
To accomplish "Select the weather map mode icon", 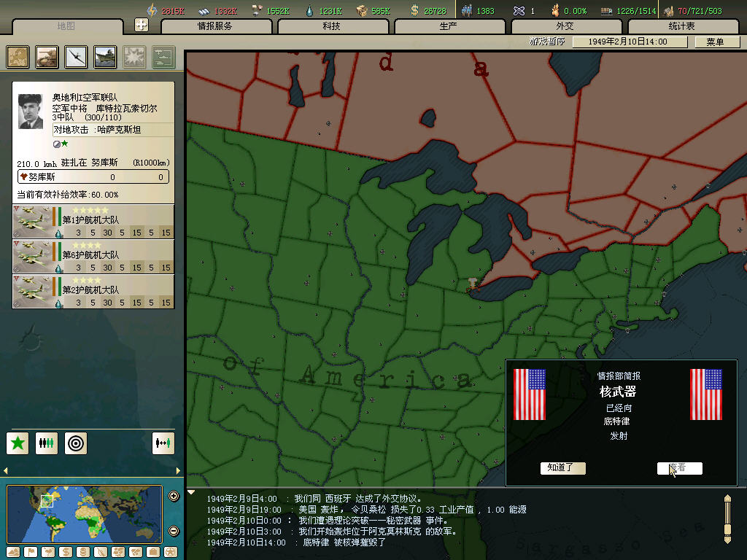I will tap(48, 553).
